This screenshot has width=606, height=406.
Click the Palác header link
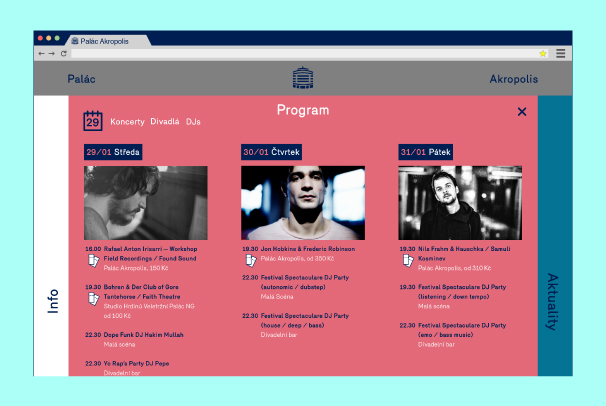(81, 79)
